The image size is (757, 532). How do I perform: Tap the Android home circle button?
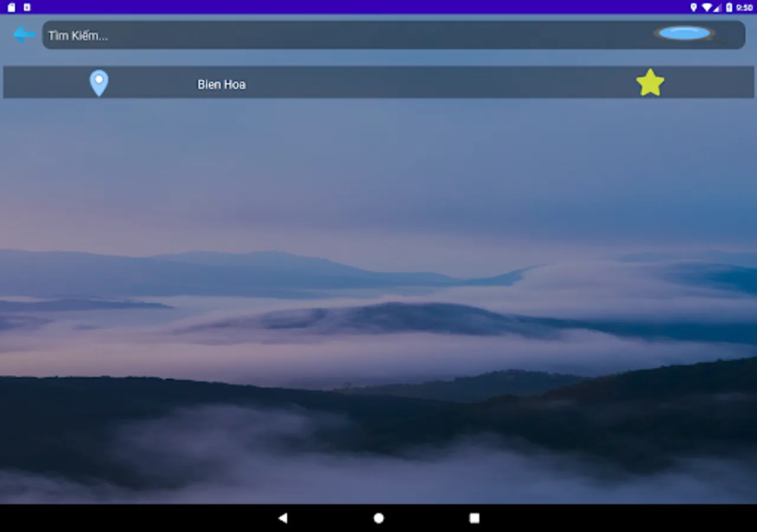(378, 518)
